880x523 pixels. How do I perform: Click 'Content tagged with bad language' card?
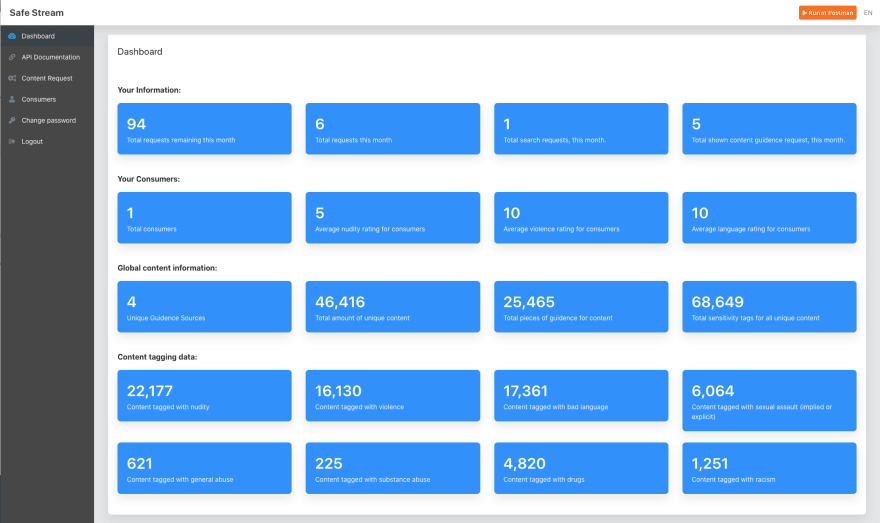(x=581, y=396)
